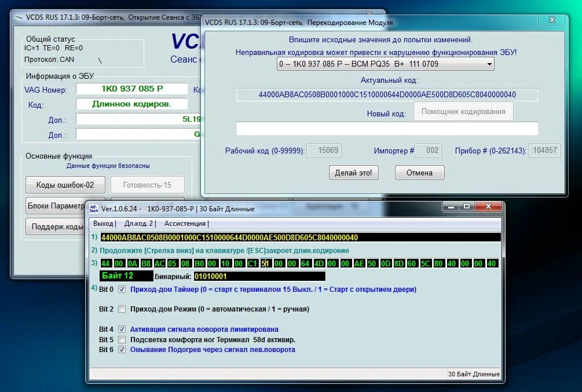Click the Поддерж.коды button
Screen dimensions: 582x392
pyautogui.click(x=56, y=226)
